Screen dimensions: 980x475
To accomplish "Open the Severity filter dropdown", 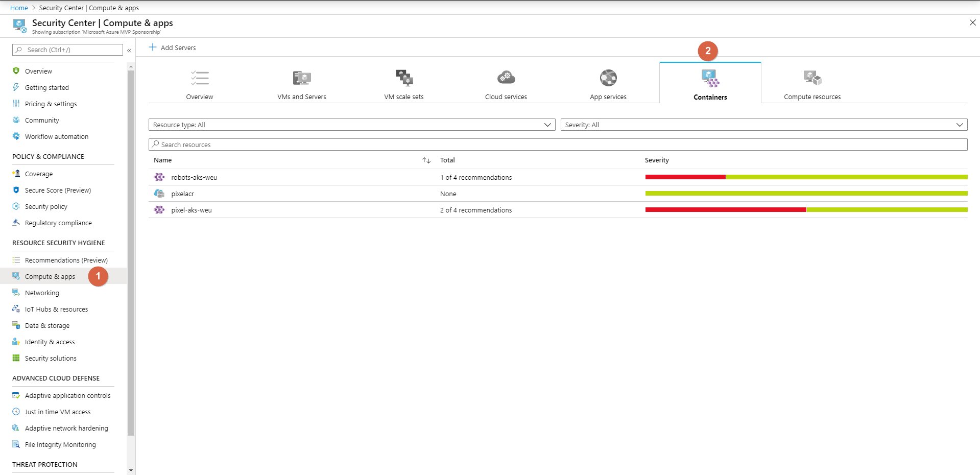I will pyautogui.click(x=764, y=125).
